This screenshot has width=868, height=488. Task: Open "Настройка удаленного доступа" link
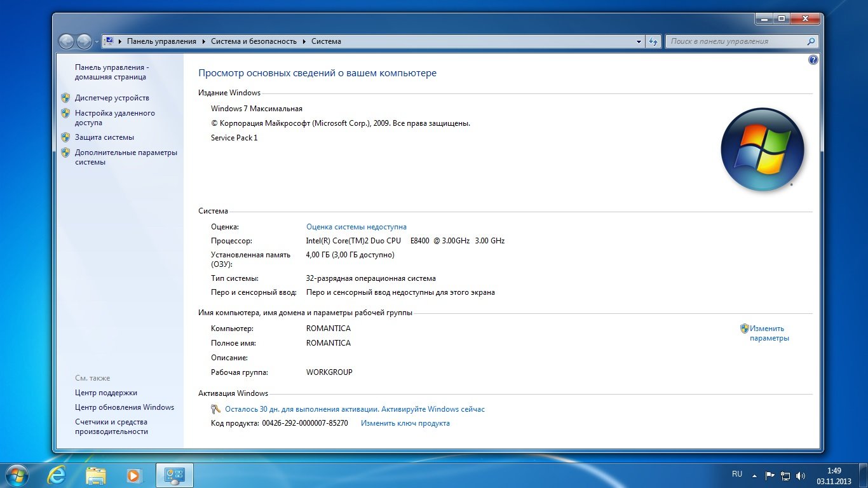115,118
